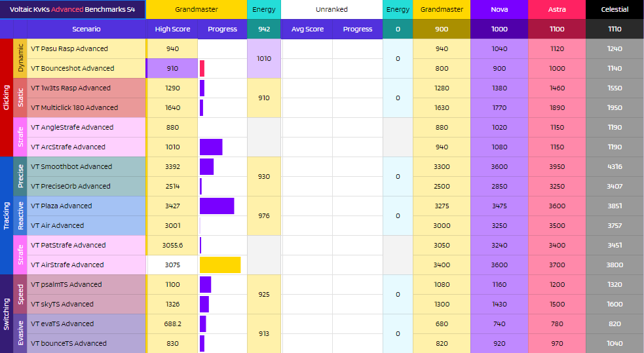Click VT Smoothbot Advanced scenario cell
644x353 pixels.
point(86,166)
